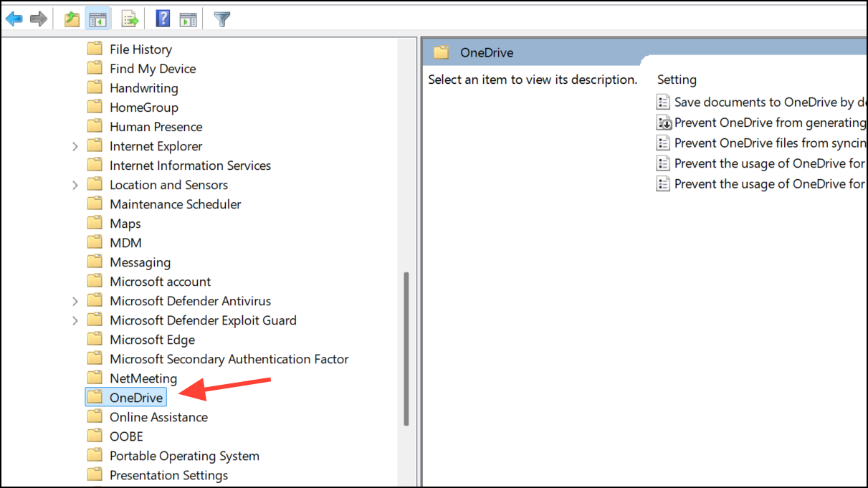Click Internet Explorer folder label

(156, 146)
